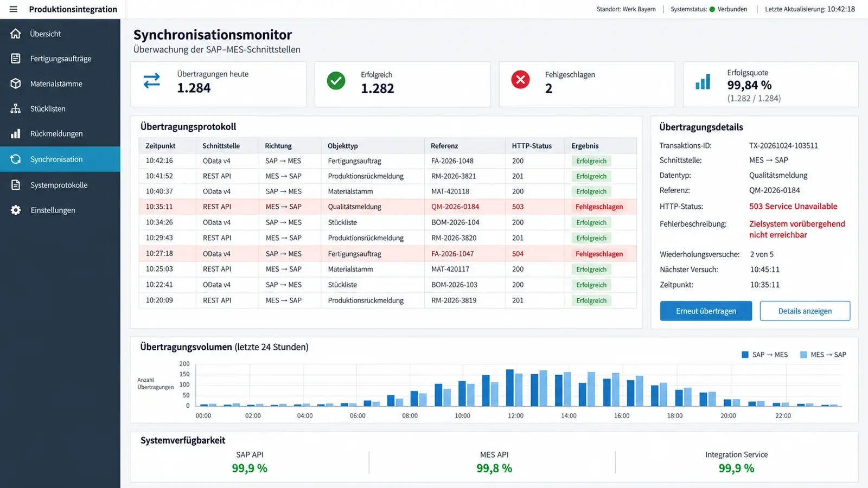Viewport: 868px width, 488px height.
Task: Click the MES → SAP legend color swatch
Action: pyautogui.click(x=803, y=355)
